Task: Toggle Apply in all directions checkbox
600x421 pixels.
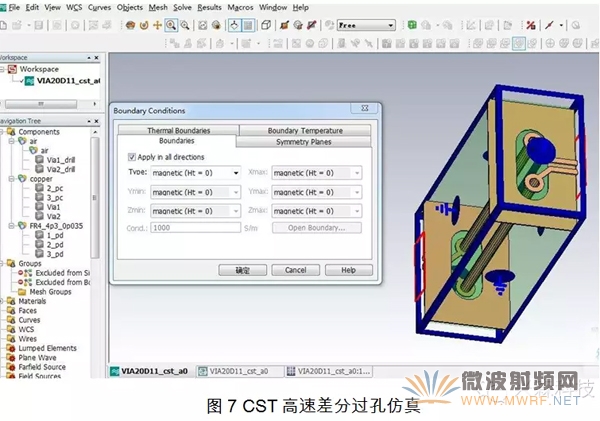Action: tap(132, 157)
